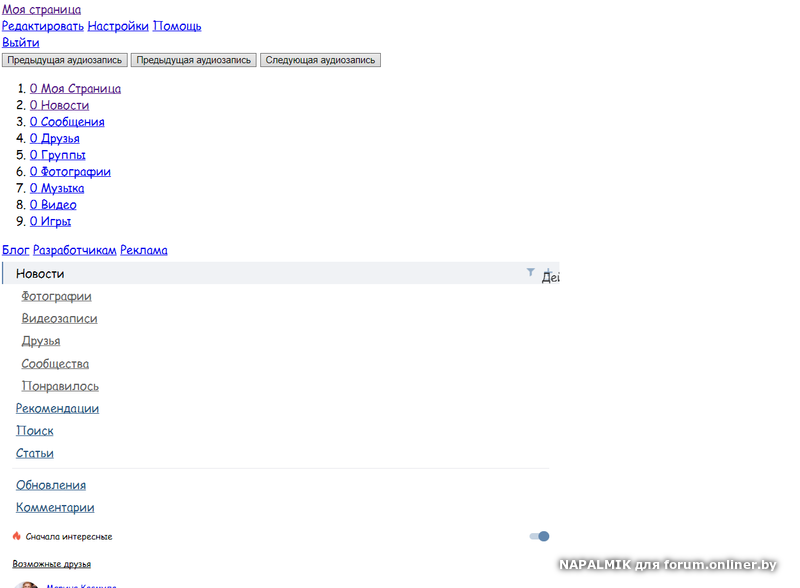Screen dimensions: 800x588
Task: Switch to the Поиск tab
Action: (x=35, y=431)
